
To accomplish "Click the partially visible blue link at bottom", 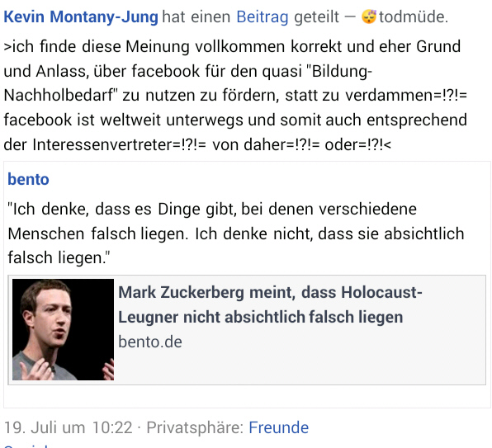I will tap(26, 446).
